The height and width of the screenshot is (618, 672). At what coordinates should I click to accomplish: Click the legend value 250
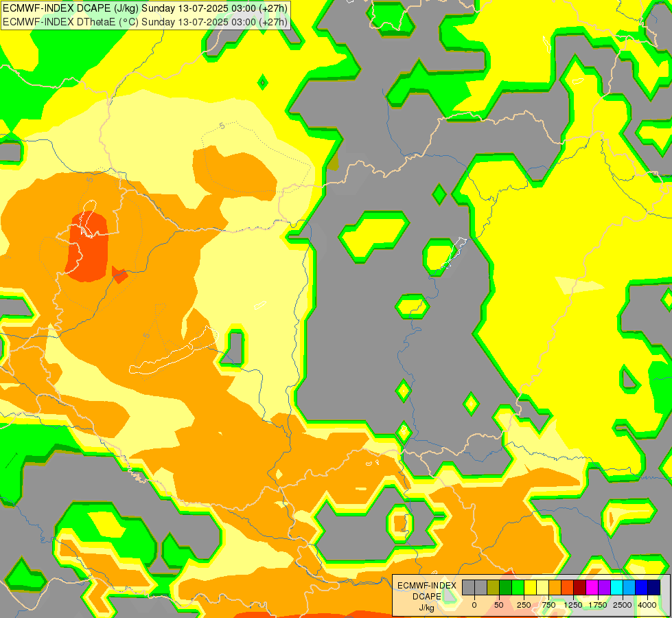click(x=524, y=605)
